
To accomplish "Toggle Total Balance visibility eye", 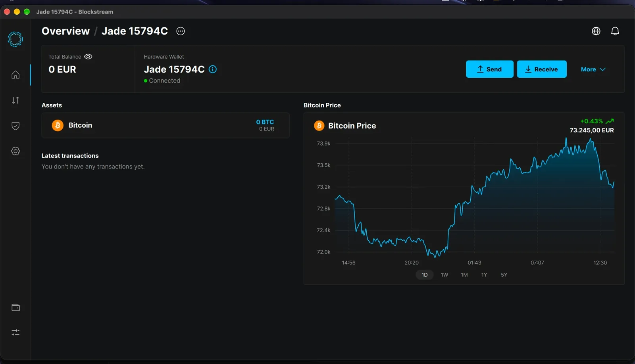I will point(88,57).
